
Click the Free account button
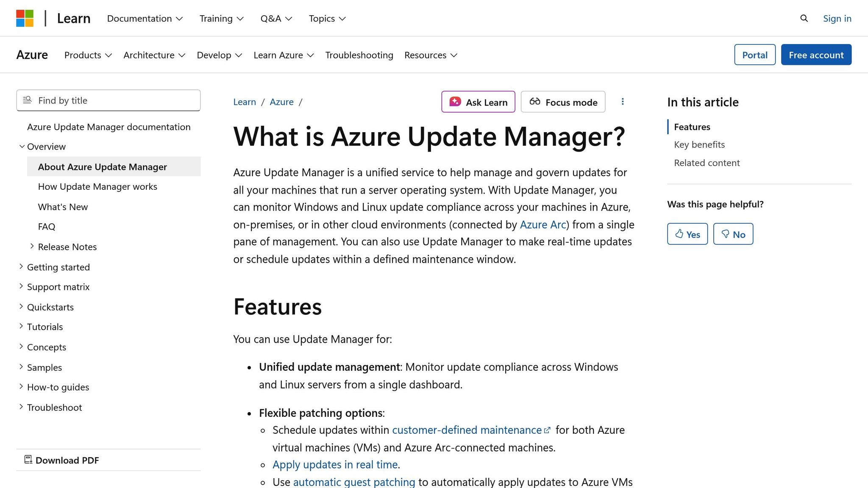816,55
